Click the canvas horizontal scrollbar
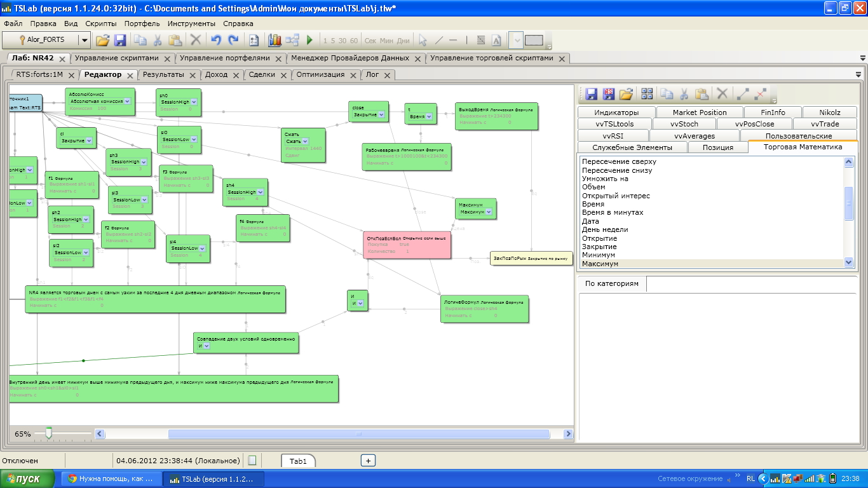Image resolution: width=868 pixels, height=488 pixels. point(358,434)
